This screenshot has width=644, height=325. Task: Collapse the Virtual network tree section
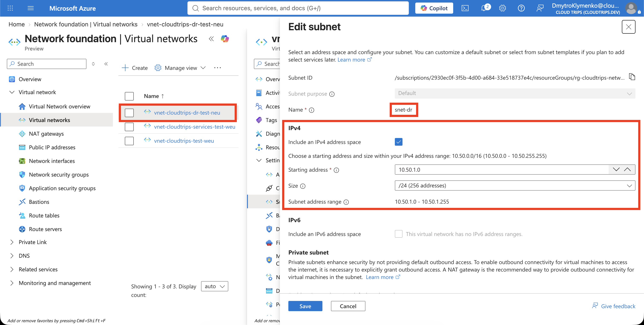[12, 92]
